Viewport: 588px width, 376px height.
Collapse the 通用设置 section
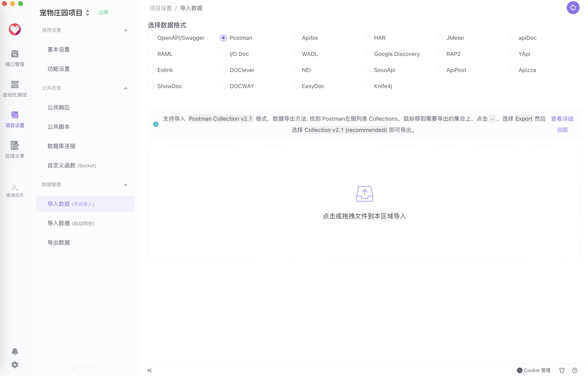click(x=126, y=30)
